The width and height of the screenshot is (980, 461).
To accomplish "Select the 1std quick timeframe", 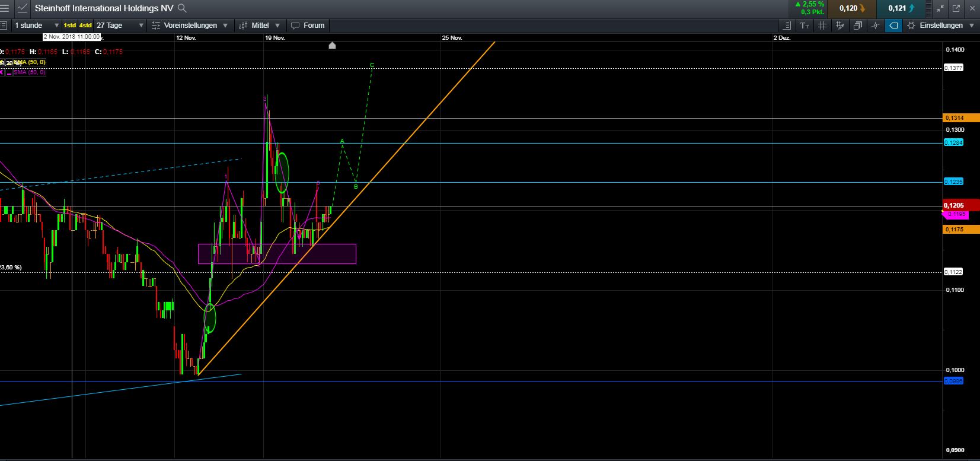I will point(70,26).
